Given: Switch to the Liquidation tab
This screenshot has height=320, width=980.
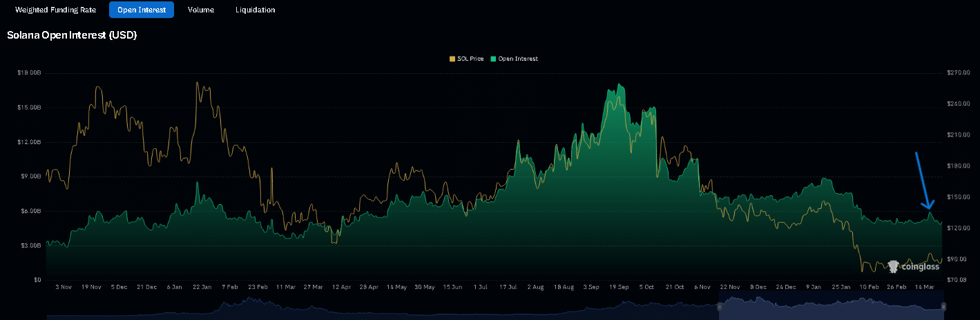Looking at the screenshot, I should [255, 10].
